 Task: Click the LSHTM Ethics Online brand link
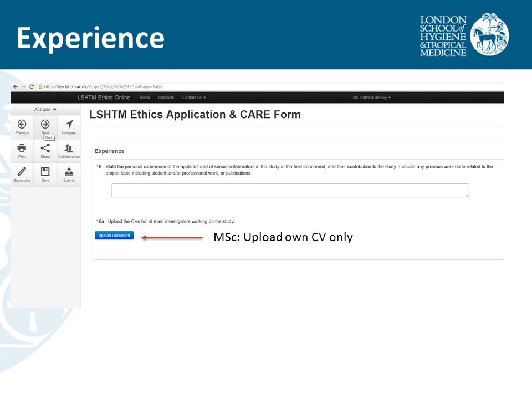click(104, 98)
